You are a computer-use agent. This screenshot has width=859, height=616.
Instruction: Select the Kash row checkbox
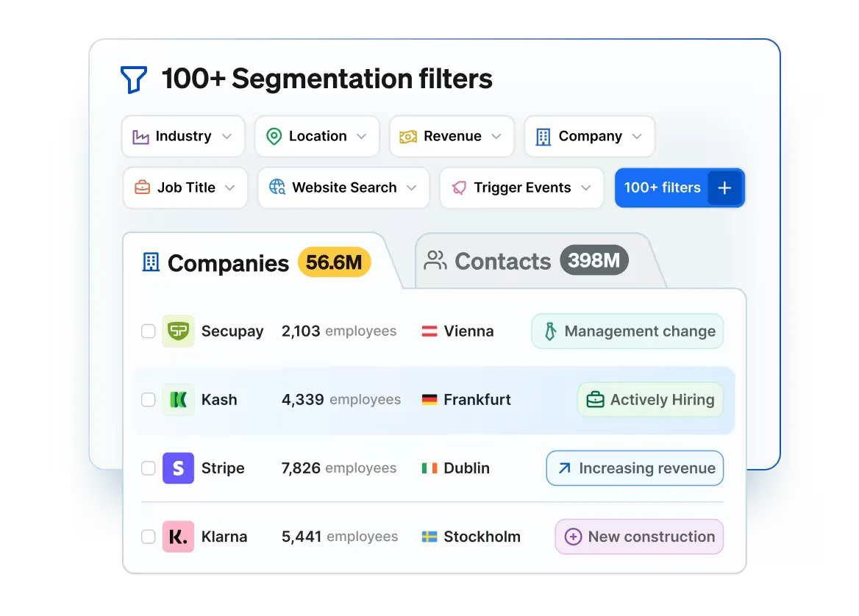(149, 400)
